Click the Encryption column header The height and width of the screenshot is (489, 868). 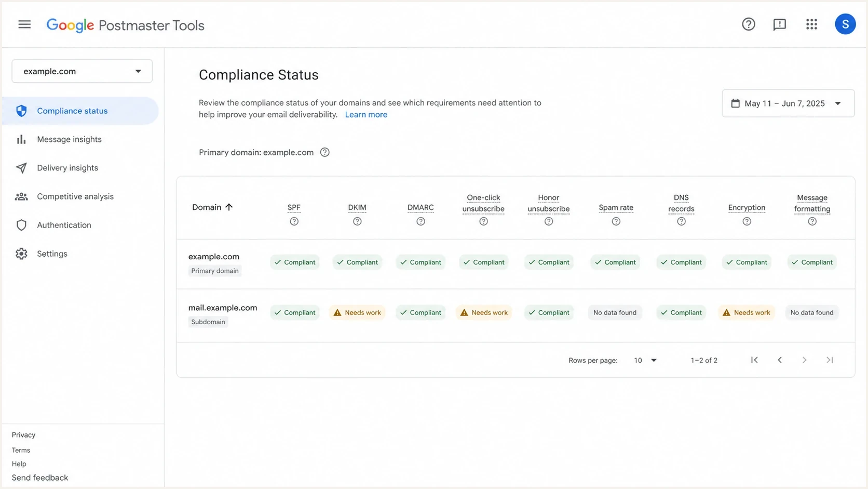tap(747, 207)
